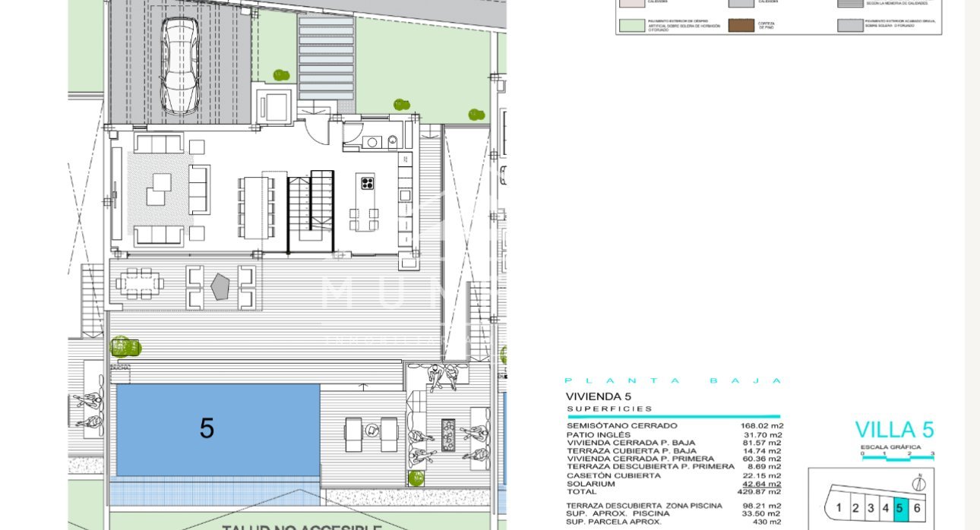Select plot 5 highlighted in the site map
This screenshot has height=530, width=980.
[x=900, y=508]
